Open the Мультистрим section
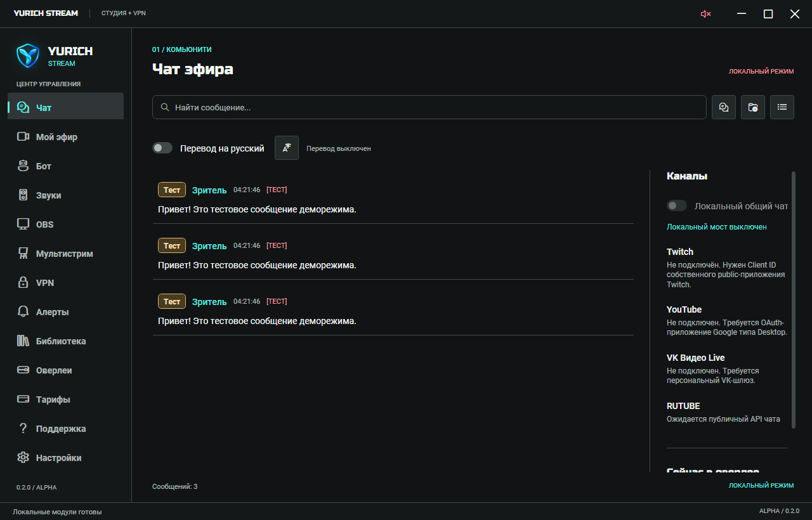The image size is (812, 520). 66,254
